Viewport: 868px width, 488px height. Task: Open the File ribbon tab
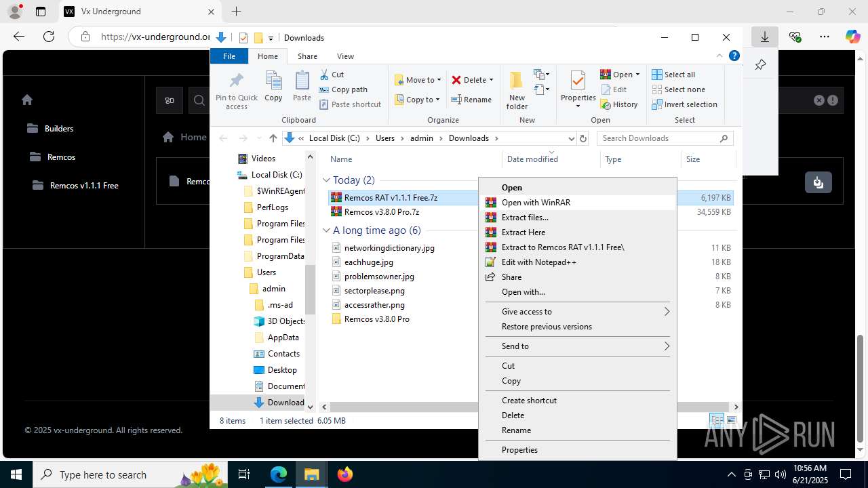229,56
